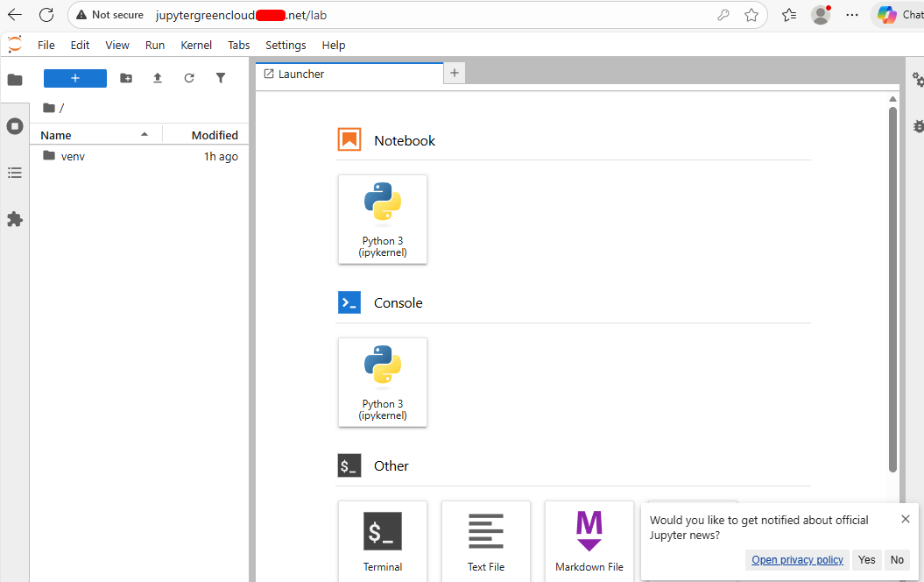Open privacy policy link
The height and width of the screenshot is (582, 924).
click(x=797, y=559)
